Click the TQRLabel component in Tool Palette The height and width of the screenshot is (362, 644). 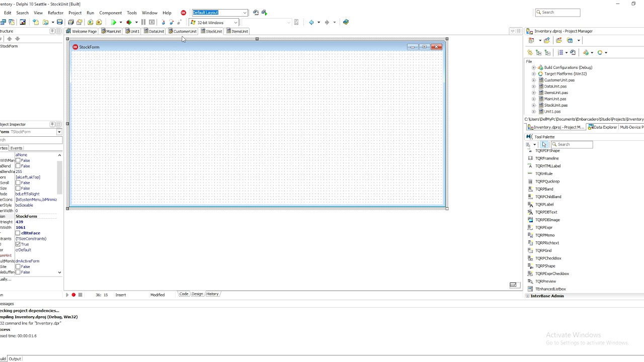click(544, 205)
